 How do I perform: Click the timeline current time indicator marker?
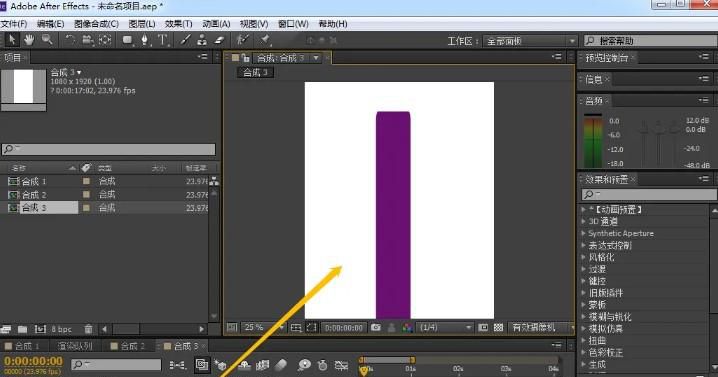pyautogui.click(x=364, y=371)
